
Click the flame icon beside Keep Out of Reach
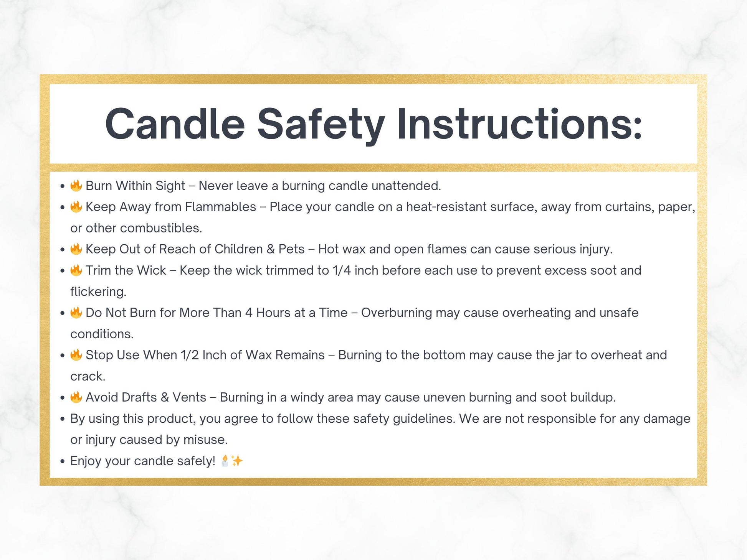(76, 249)
